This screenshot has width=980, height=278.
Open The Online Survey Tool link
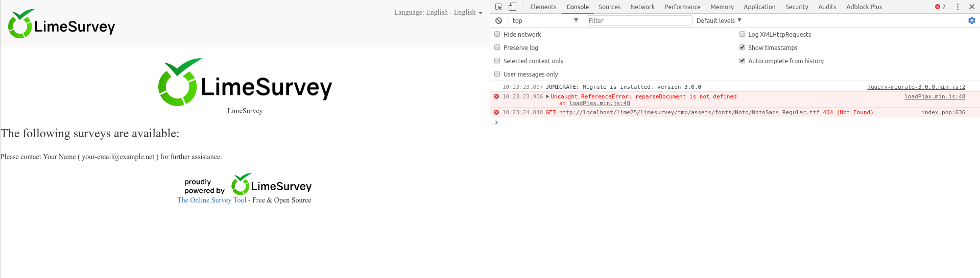coord(211,200)
